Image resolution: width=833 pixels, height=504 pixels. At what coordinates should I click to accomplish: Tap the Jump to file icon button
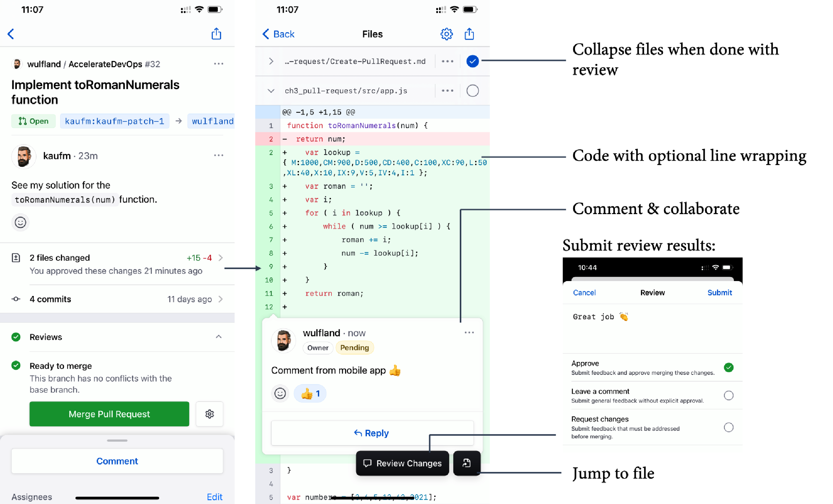(x=467, y=463)
